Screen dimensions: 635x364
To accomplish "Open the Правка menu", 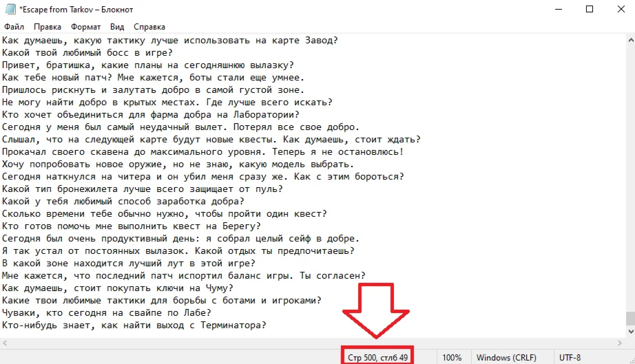I will (48, 27).
